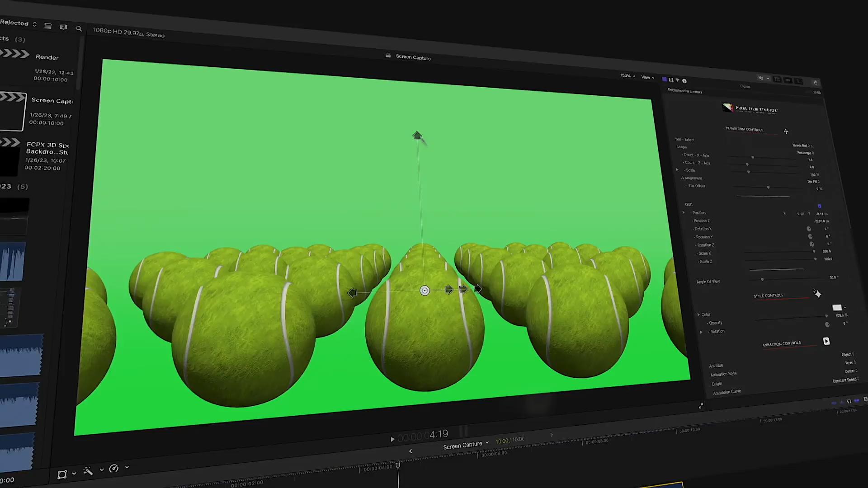Open the Rectangle shape dropdown
This screenshot has width=868, height=488.
[x=805, y=153]
